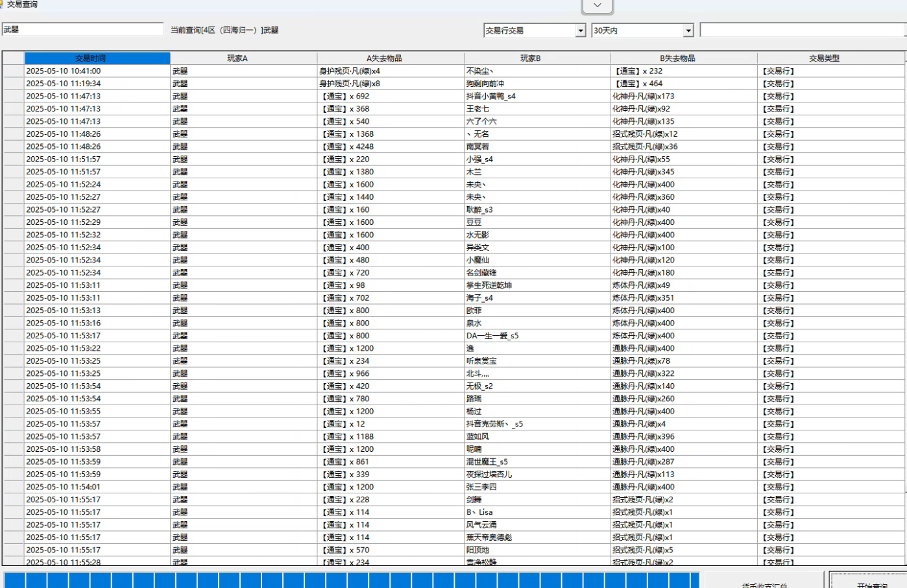Select player B cell 泉水
Screen dimensions: 907x588
(x=537, y=323)
